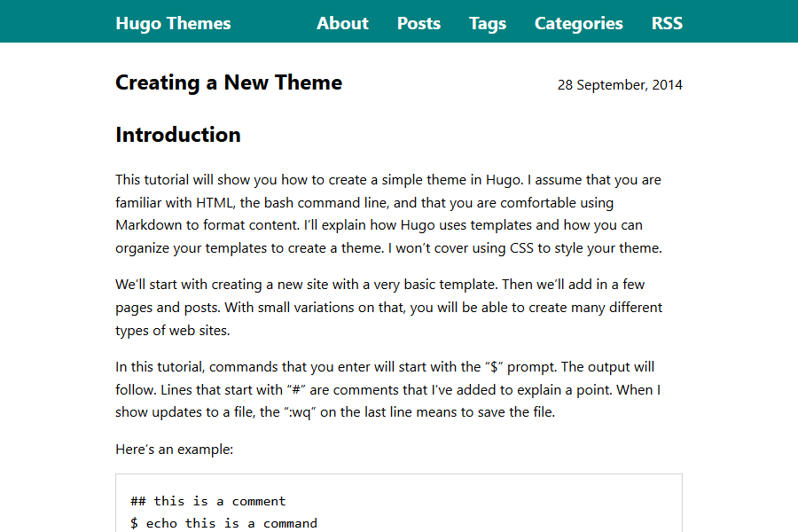The width and height of the screenshot is (798, 532).
Task: Click the '$ echo this is a command' line
Action: (x=223, y=523)
